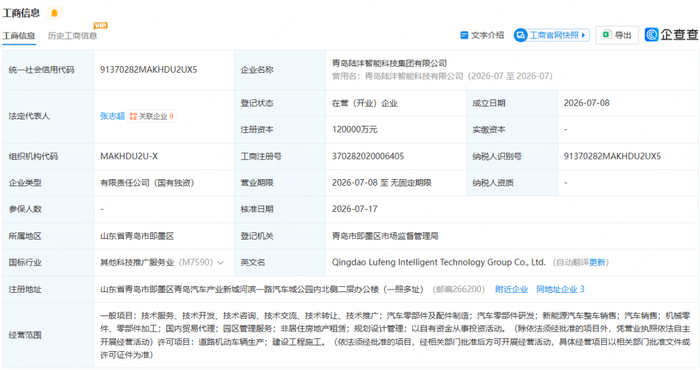Open legal representative 张志超 link

(112, 116)
